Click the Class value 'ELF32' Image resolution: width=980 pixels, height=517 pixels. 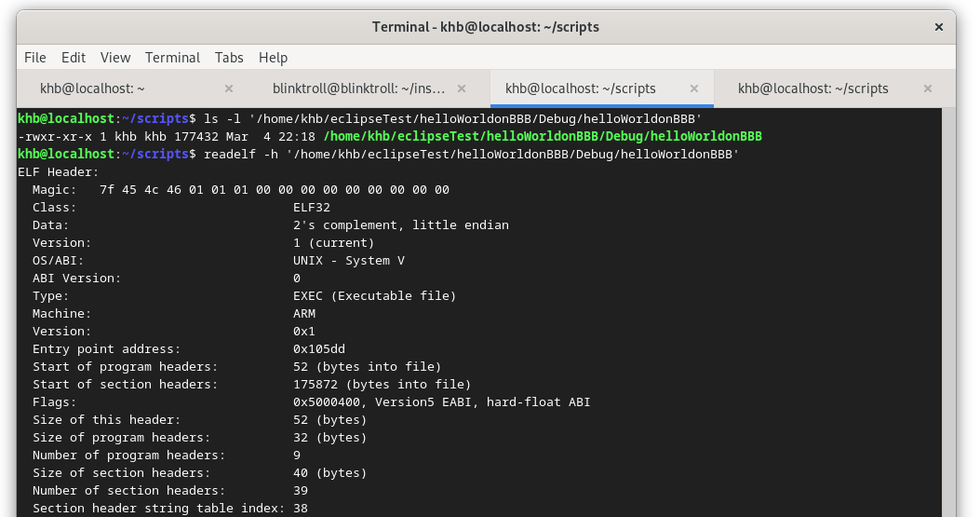click(x=311, y=207)
